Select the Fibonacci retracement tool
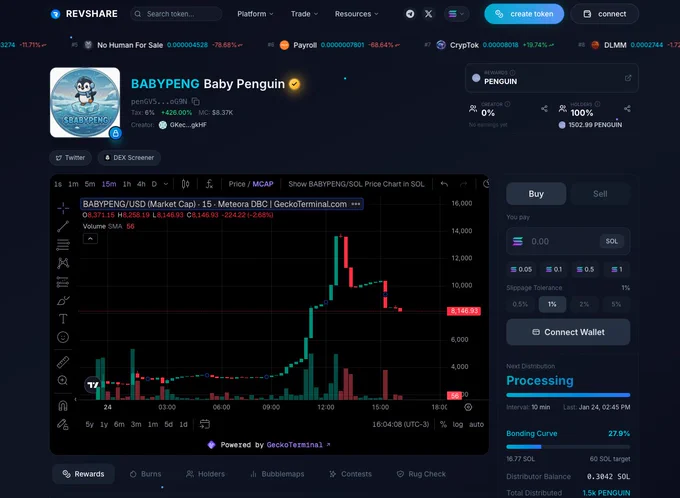Image resolution: width=680 pixels, height=498 pixels. pos(63,245)
